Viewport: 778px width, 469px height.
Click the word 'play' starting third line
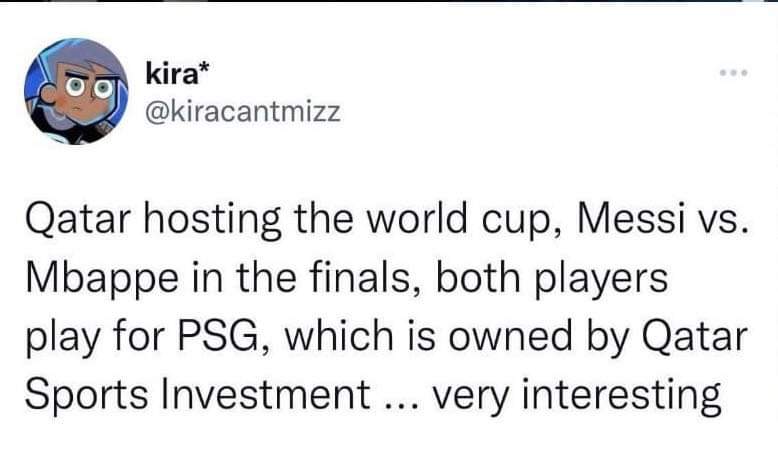pos(63,337)
